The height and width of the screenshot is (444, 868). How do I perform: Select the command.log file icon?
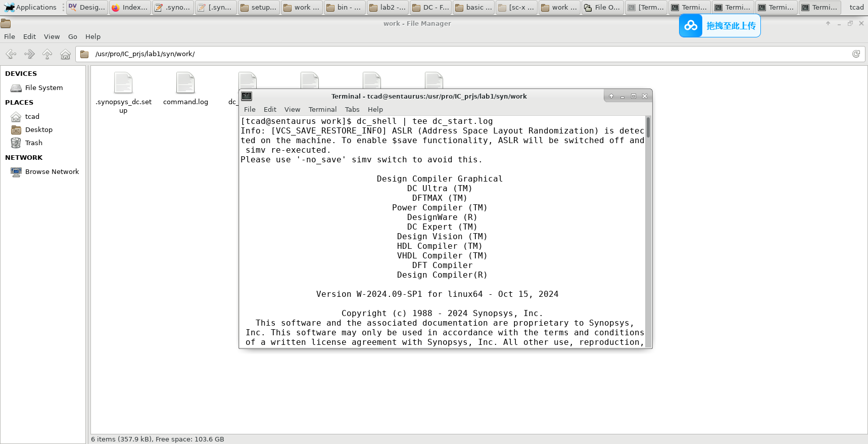tap(185, 83)
